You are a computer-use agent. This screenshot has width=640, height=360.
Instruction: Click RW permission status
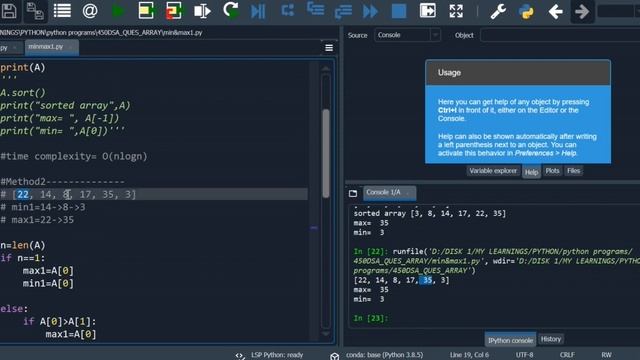coord(606,355)
